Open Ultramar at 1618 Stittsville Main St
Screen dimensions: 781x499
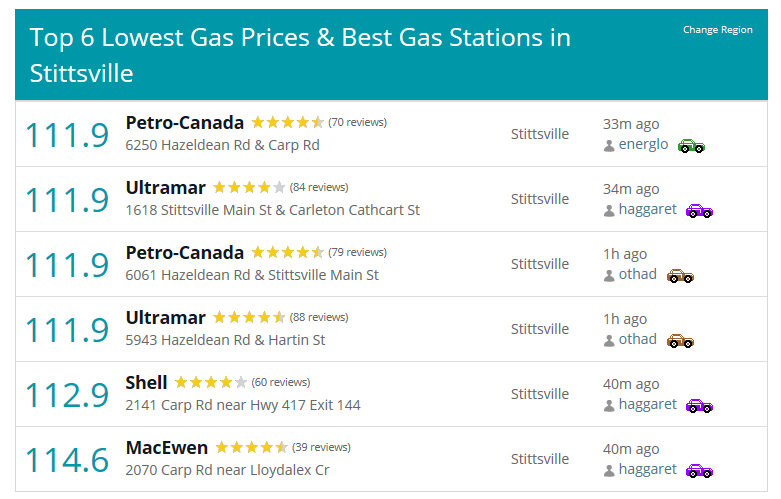pos(165,188)
